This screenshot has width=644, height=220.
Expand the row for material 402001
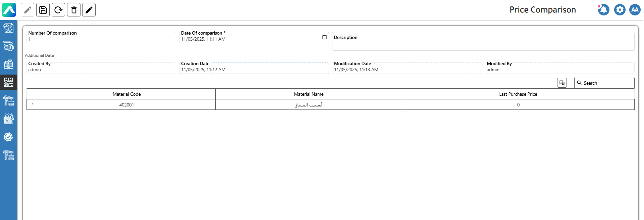32,104
